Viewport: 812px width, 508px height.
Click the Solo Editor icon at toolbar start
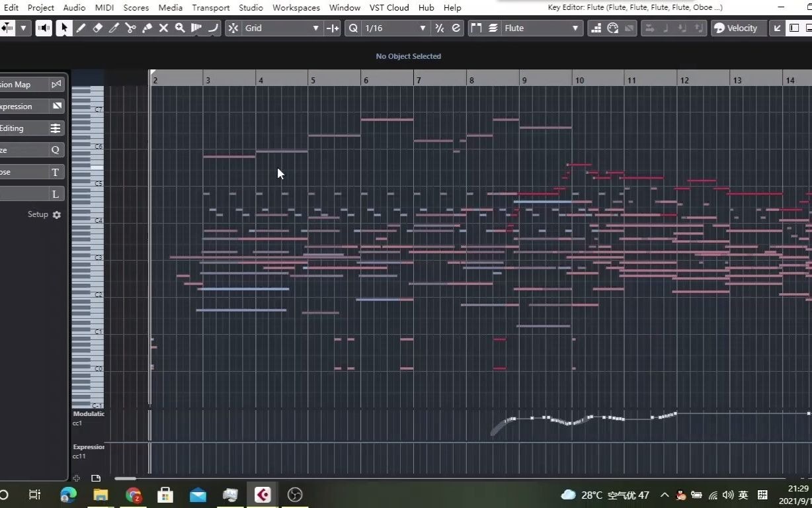(x=8, y=28)
